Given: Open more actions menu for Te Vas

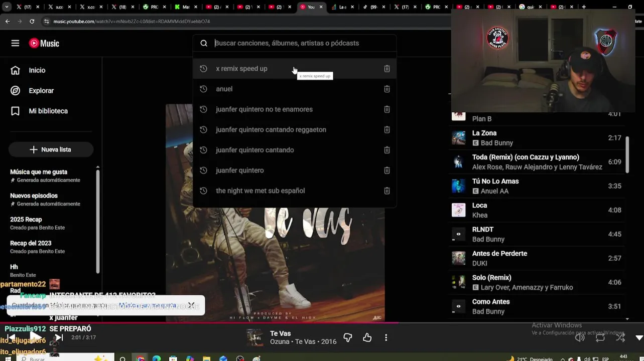Looking at the screenshot, I should [x=386, y=338].
